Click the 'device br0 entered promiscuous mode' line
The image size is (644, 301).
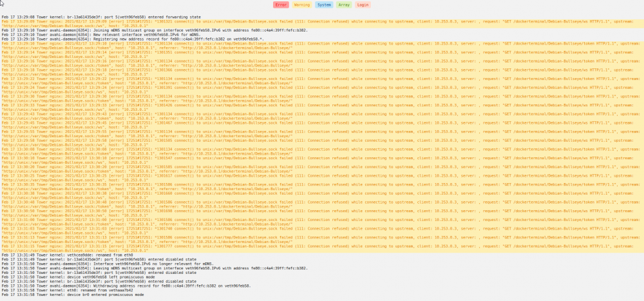tap(73, 295)
